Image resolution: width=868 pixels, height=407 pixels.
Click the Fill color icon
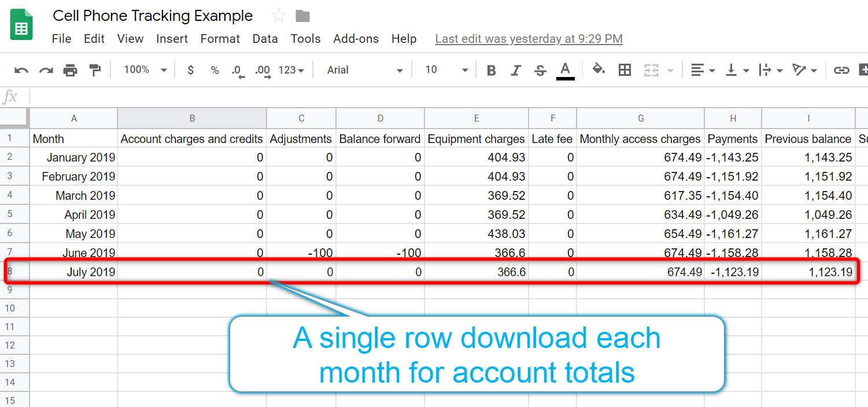[599, 69]
